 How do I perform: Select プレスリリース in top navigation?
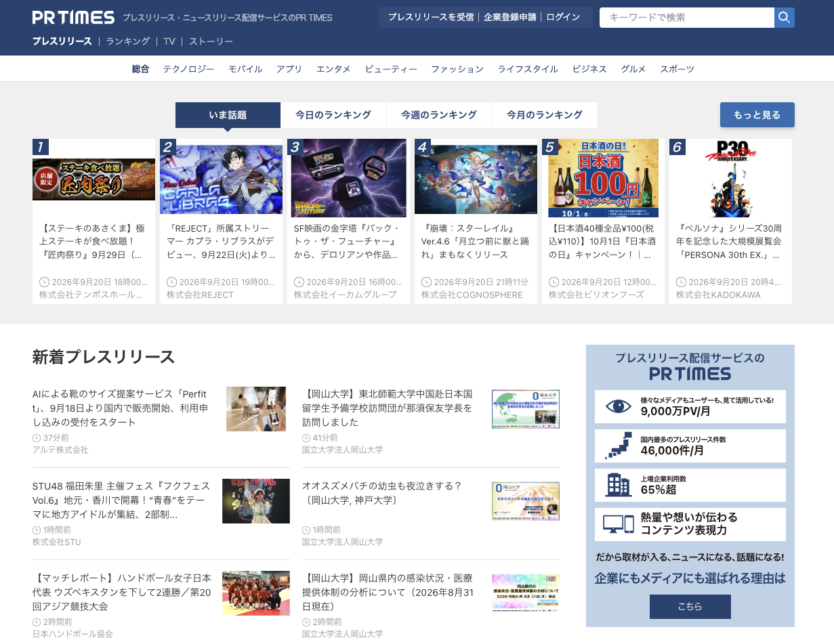[62, 41]
